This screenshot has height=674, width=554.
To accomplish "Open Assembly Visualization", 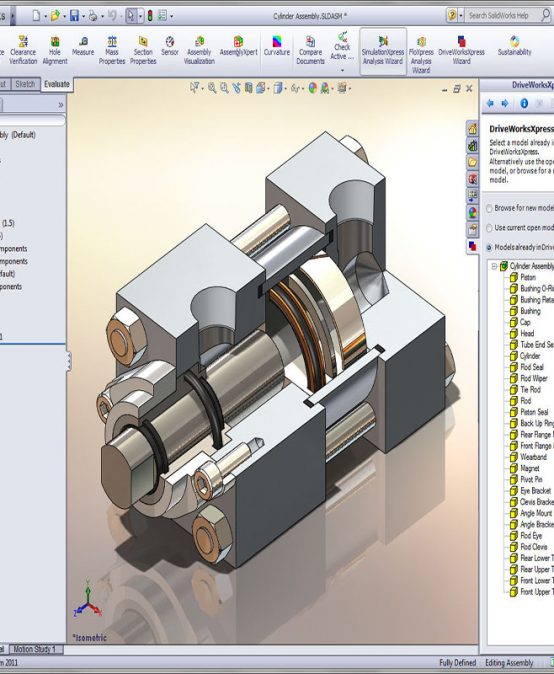I will pyautogui.click(x=199, y=50).
